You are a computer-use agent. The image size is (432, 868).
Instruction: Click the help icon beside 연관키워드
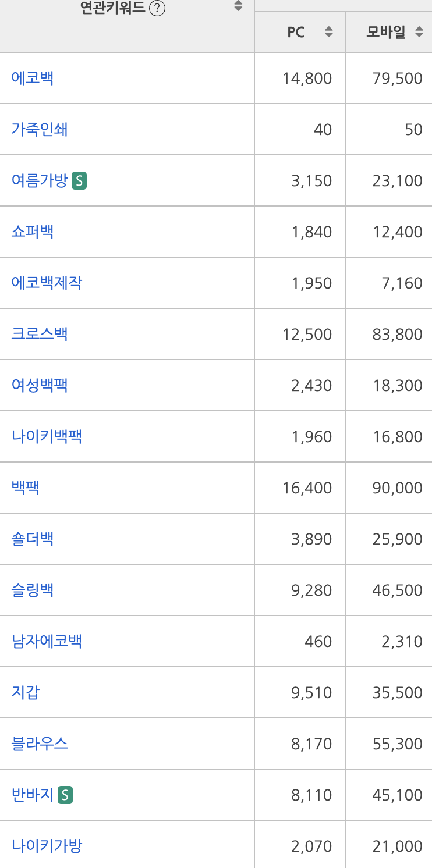point(156,8)
